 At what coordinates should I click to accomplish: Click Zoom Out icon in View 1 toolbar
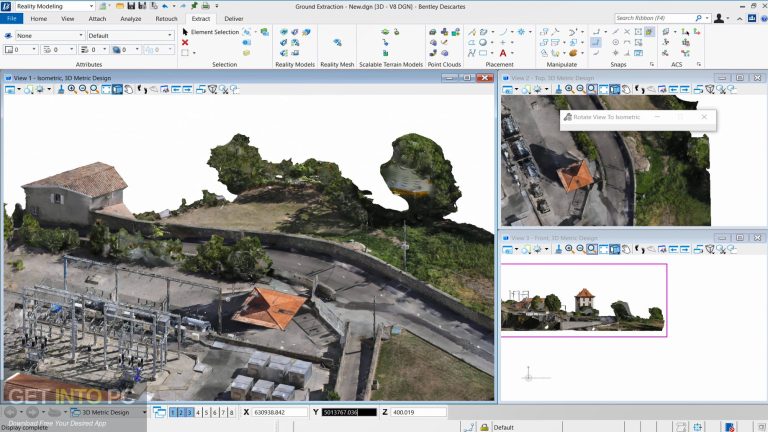82,89
